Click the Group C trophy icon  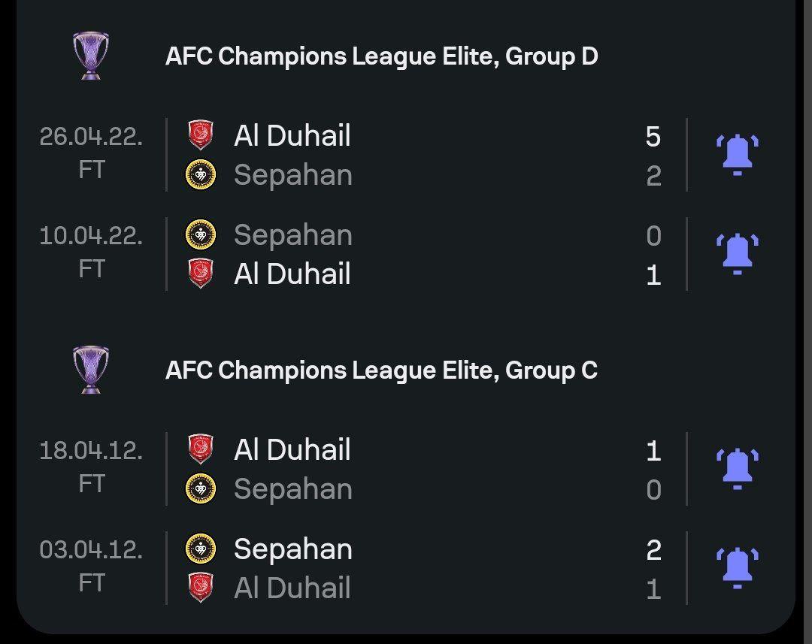pos(91,370)
